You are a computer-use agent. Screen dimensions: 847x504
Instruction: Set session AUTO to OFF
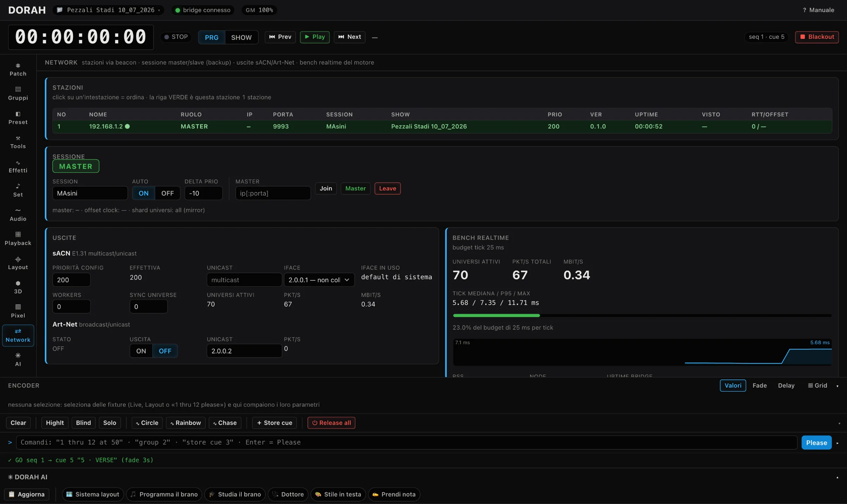(167, 193)
